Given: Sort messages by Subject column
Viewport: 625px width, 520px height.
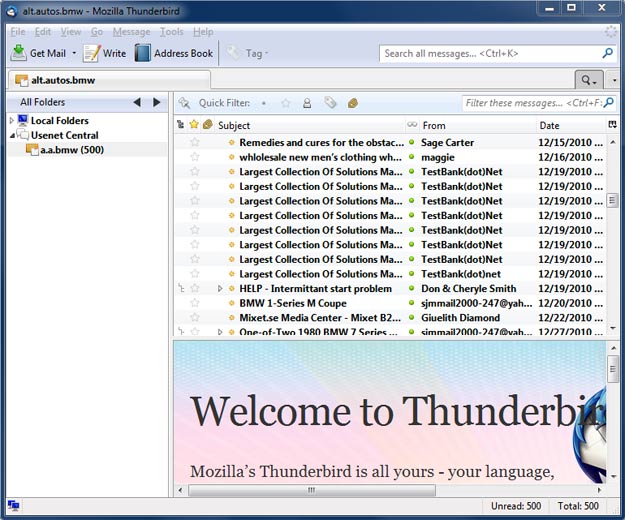Looking at the screenshot, I should click(x=309, y=126).
